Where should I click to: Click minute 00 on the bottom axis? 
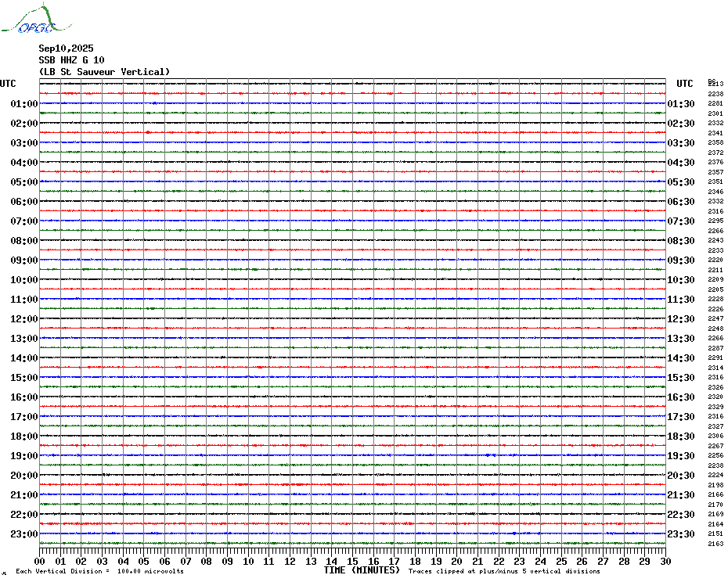39,561
